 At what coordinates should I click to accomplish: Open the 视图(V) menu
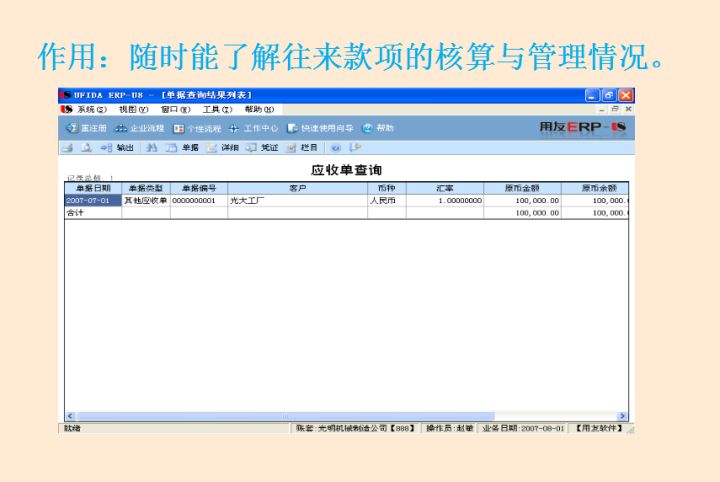click(134, 109)
